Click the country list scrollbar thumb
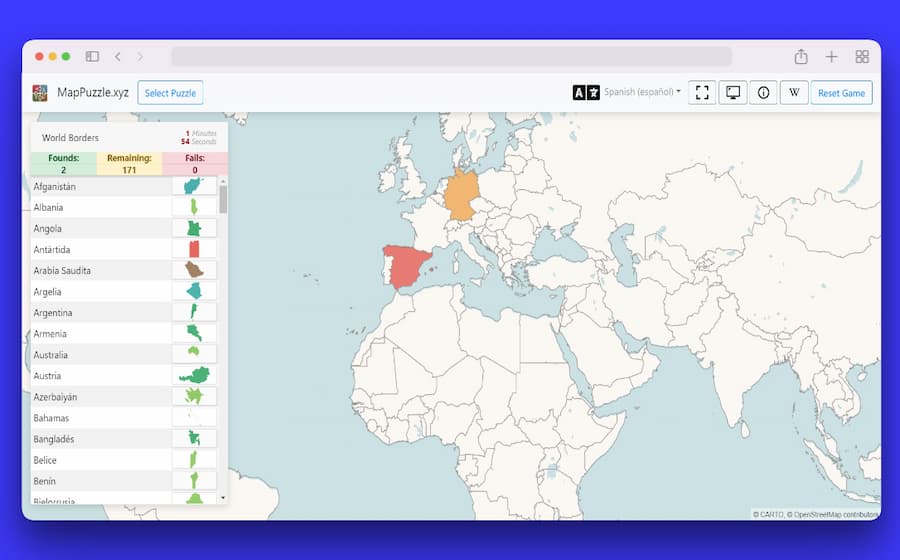900x560 pixels. (x=223, y=199)
